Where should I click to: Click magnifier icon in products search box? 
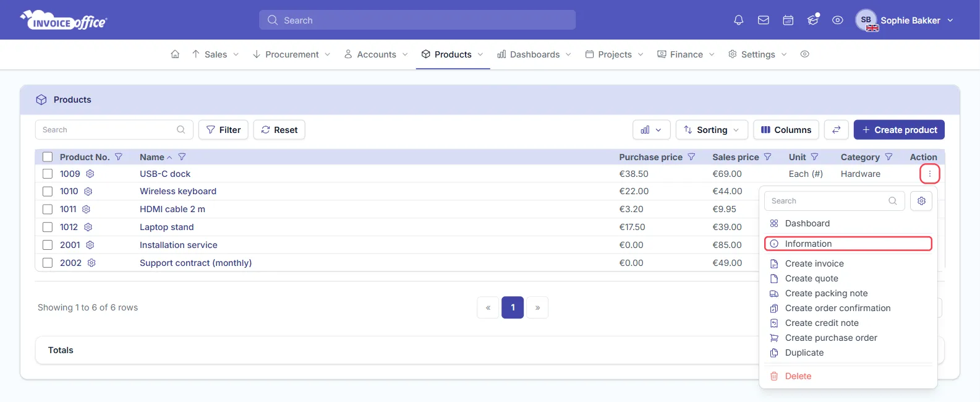181,130
